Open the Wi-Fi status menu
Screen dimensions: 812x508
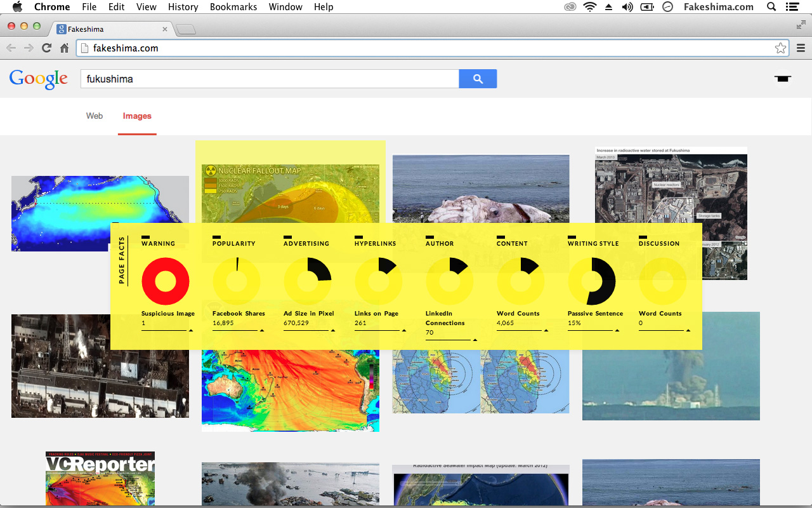(590, 7)
